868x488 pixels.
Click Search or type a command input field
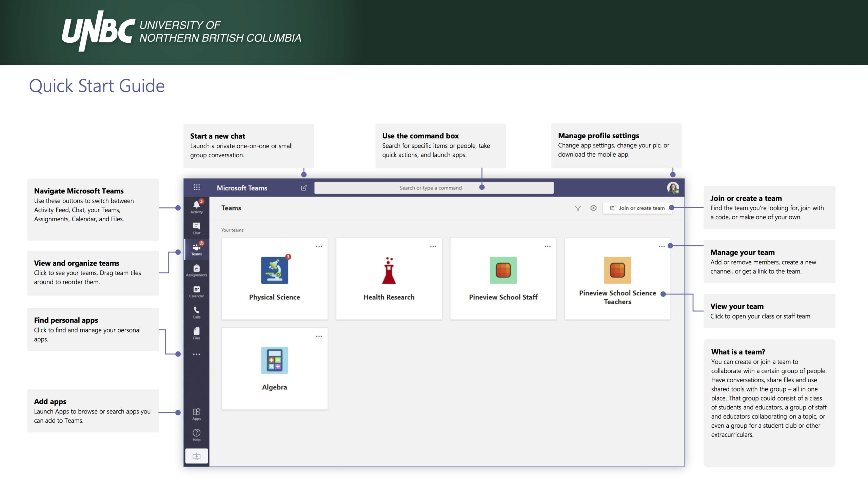coord(434,188)
